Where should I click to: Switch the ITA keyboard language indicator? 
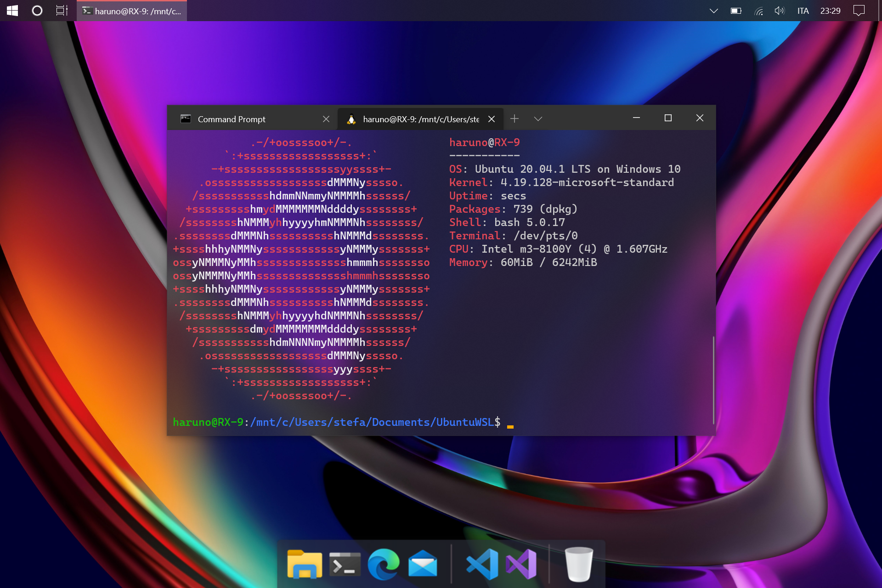click(x=803, y=11)
